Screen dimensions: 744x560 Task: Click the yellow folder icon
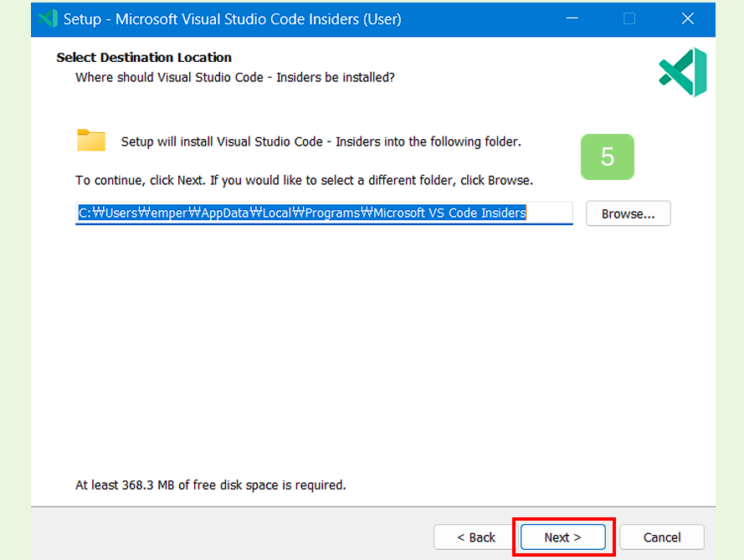pos(91,140)
